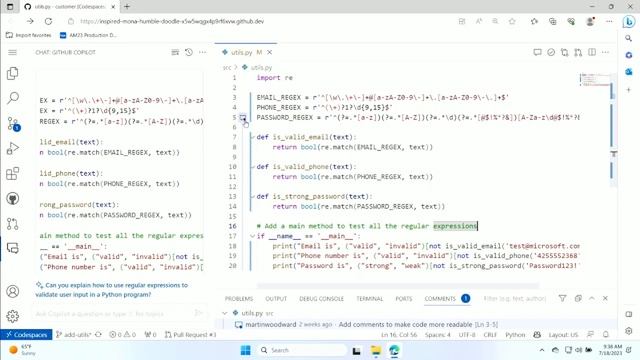Open editor more actions ellipsis

pos(605,52)
